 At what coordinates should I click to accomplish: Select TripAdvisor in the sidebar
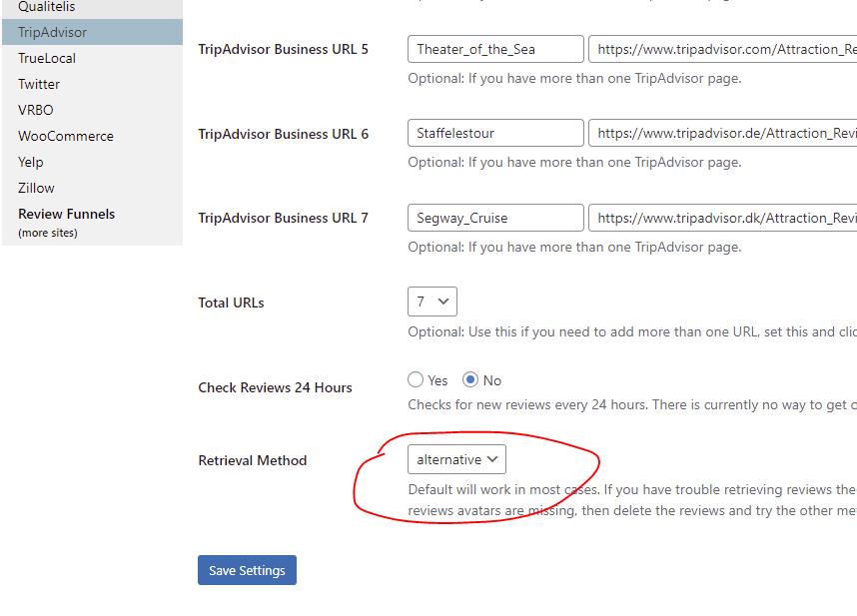click(x=92, y=32)
